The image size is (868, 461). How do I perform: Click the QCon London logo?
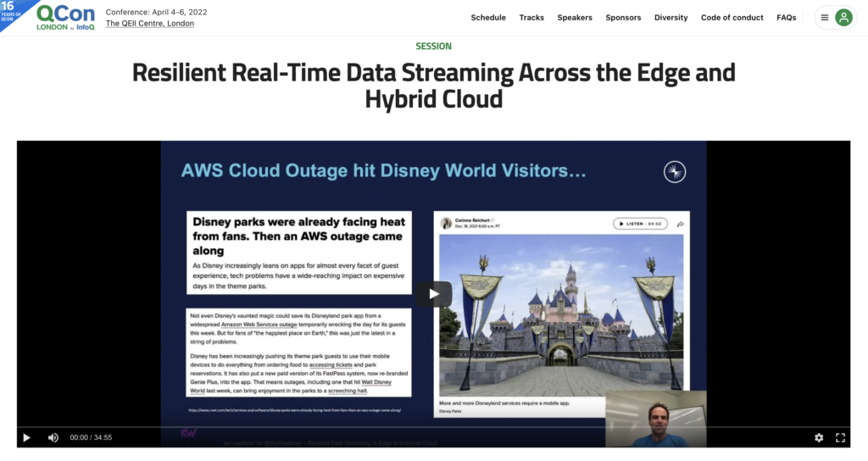pyautogui.click(x=66, y=18)
